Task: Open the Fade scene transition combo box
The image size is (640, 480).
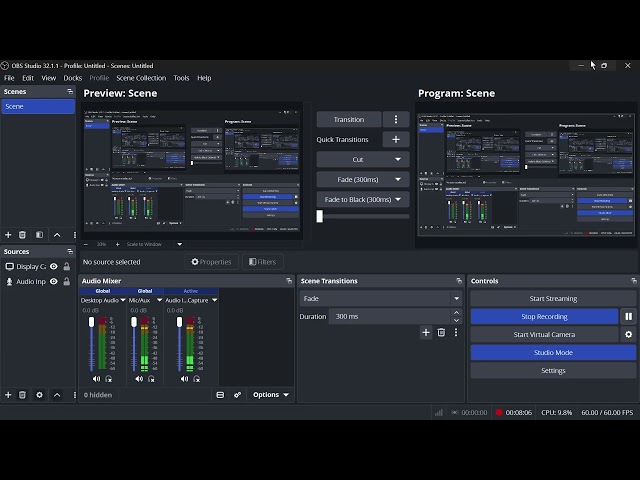Action: [x=381, y=298]
